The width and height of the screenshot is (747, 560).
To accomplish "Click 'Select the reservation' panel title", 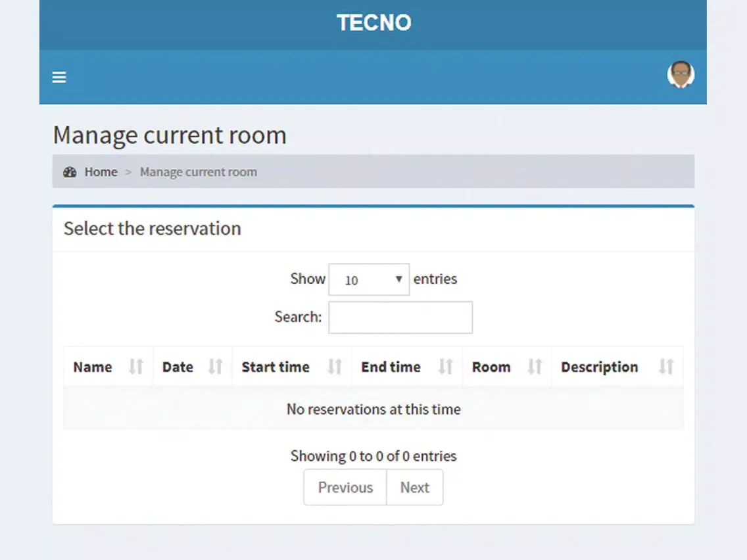I will click(153, 229).
